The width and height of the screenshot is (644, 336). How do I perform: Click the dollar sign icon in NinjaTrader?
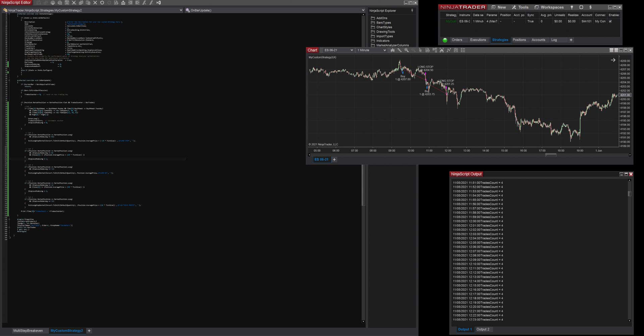click(590, 7)
